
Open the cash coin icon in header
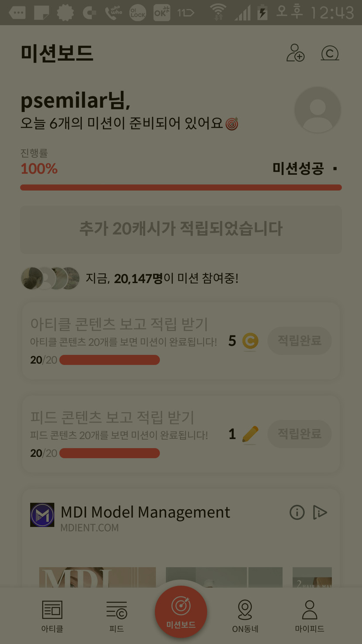[x=330, y=53]
